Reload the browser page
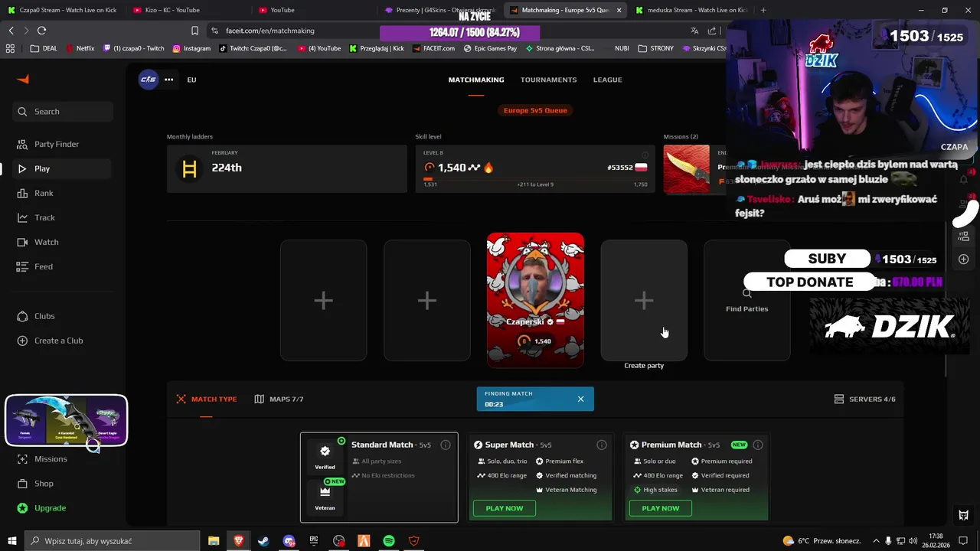980x551 pixels. pos(41,31)
